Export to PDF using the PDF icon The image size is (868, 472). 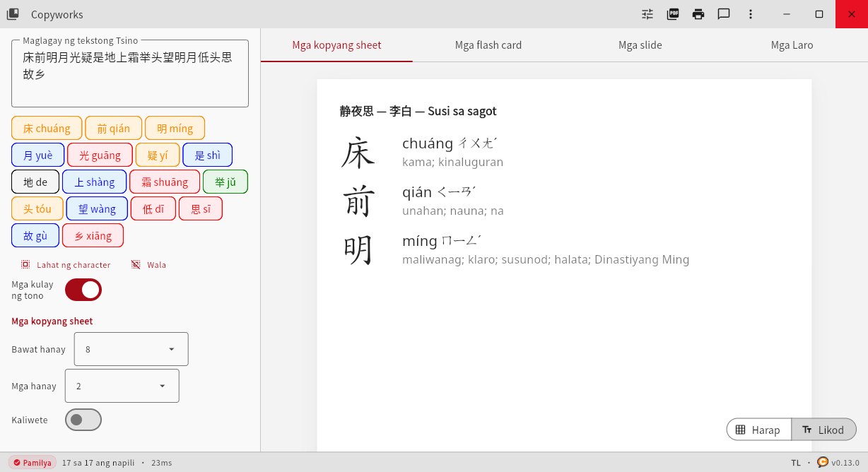click(673, 14)
